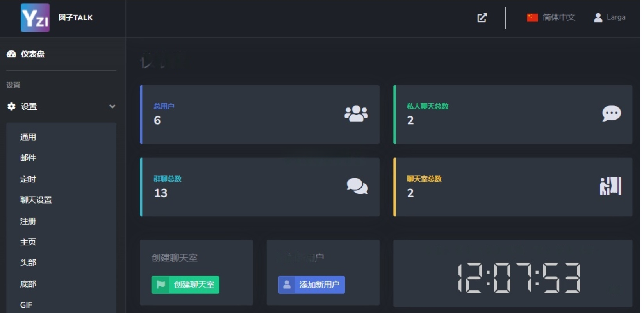
Task: Click the 聊天室总数 label
Action: point(424,179)
